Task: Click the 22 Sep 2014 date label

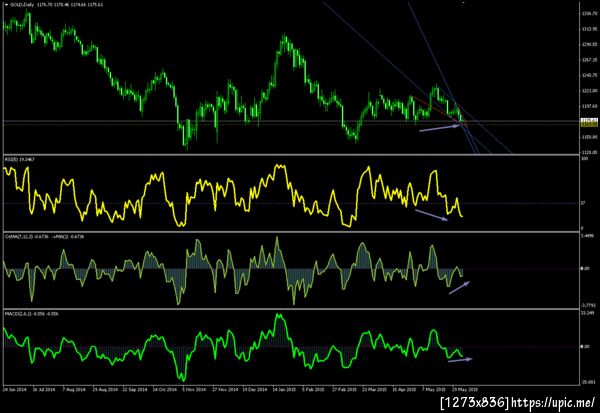Action: tap(135, 390)
